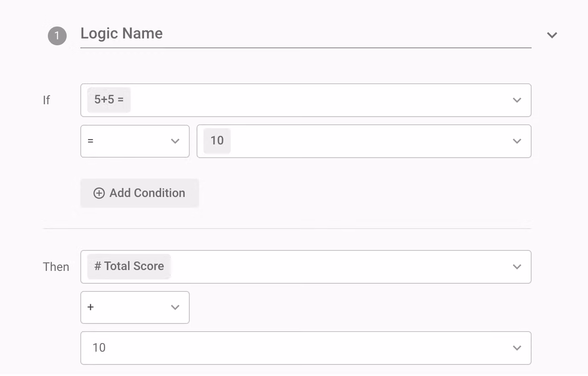This screenshot has height=376, width=588.
Task: Click the '5+5 =' question chip
Action: point(109,100)
